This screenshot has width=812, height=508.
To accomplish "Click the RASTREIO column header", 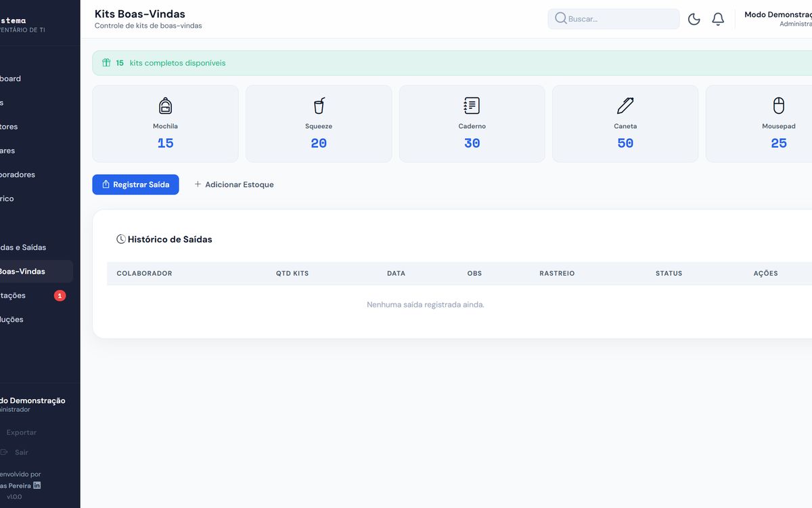I will coord(557,274).
